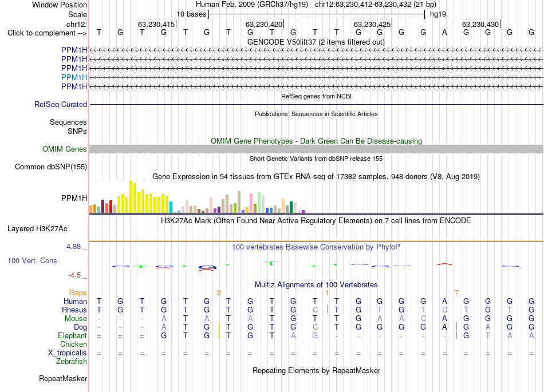This screenshot has width=544, height=392.
Task: Click the Mouse alignment row label
Action: pyautogui.click(x=76, y=319)
